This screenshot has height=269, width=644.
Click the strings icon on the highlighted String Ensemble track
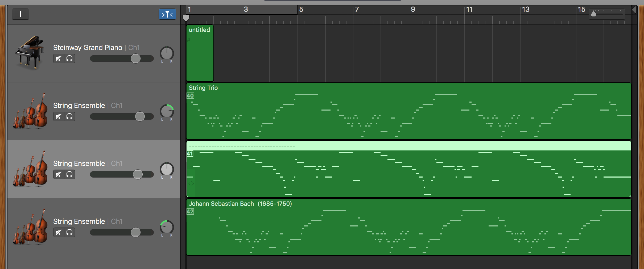click(30, 169)
